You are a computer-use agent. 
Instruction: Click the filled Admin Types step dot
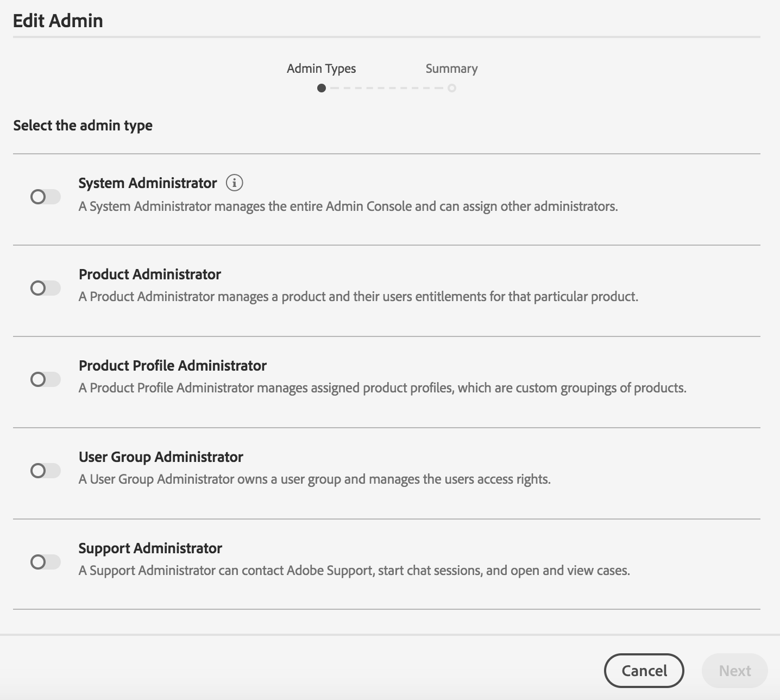[322, 88]
